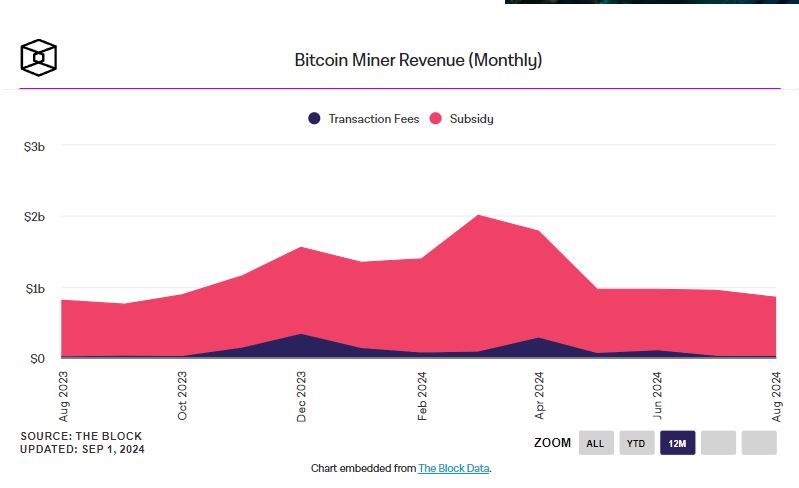Toggle the Transaction Fees series label

(373, 118)
